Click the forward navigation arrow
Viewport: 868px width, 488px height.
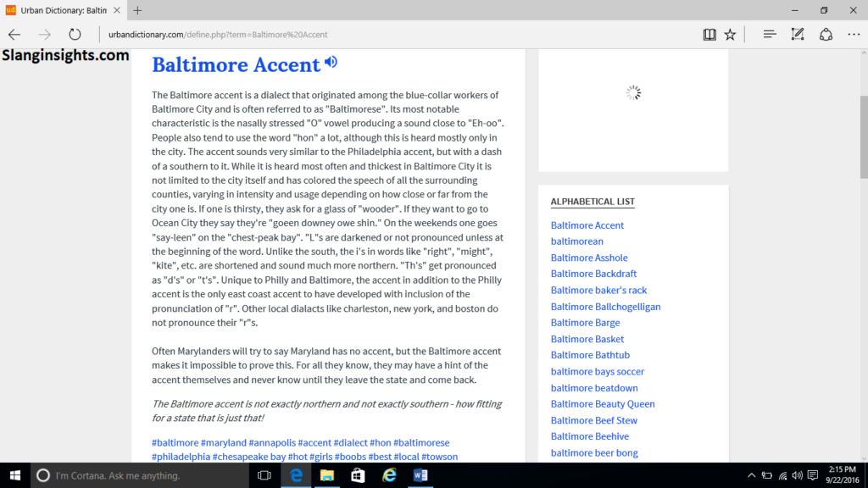click(x=44, y=34)
